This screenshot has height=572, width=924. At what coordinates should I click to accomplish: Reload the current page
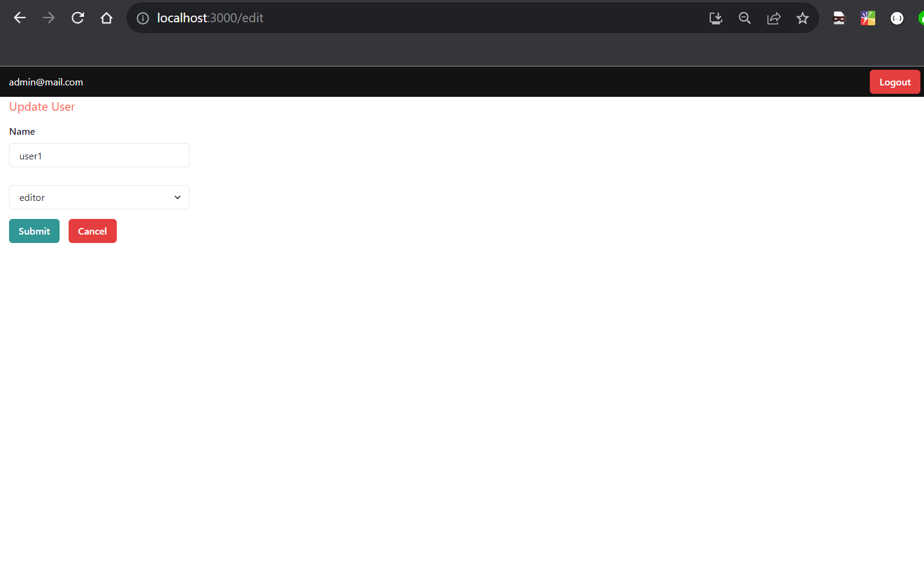[77, 17]
